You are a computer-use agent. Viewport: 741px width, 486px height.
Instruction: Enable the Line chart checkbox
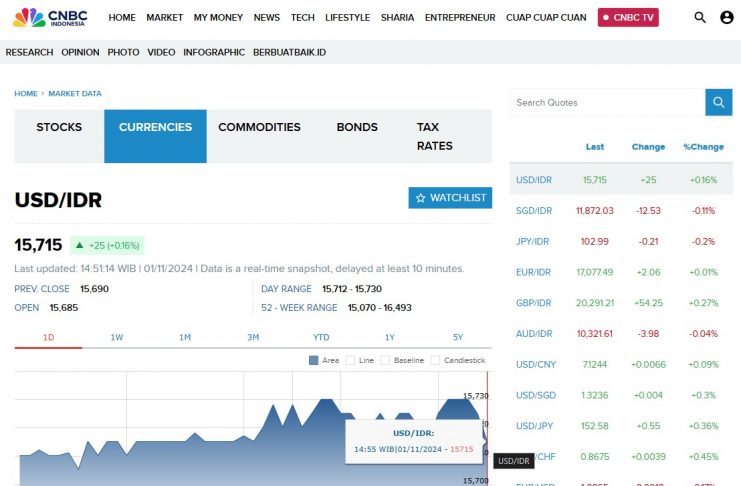351,360
